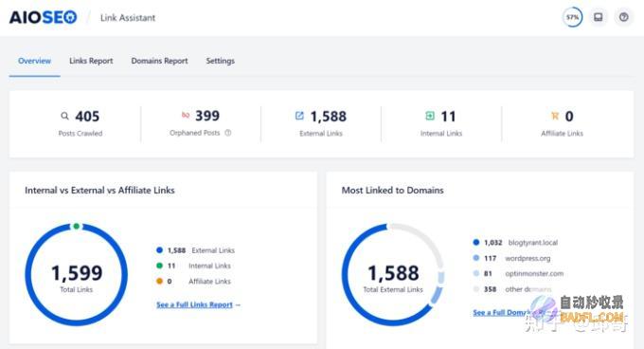Click the 405 Posts Crawled value
The image size is (644, 349).
click(x=87, y=117)
